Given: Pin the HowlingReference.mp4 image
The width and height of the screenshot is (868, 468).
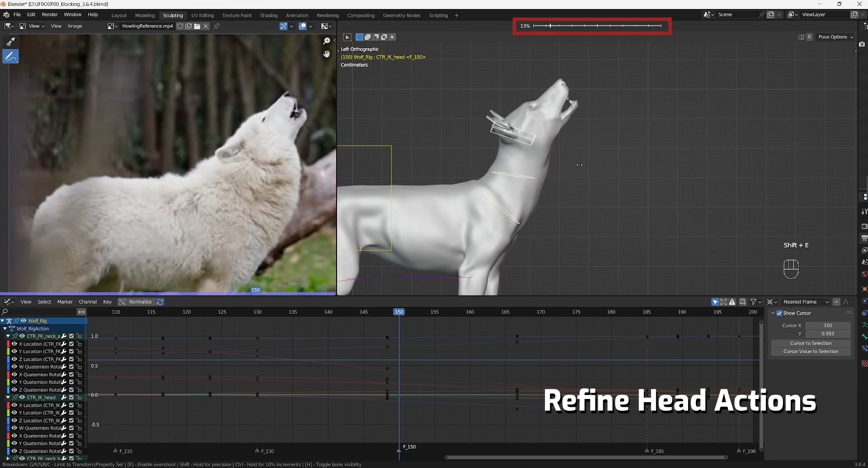Looking at the screenshot, I should (x=216, y=26).
